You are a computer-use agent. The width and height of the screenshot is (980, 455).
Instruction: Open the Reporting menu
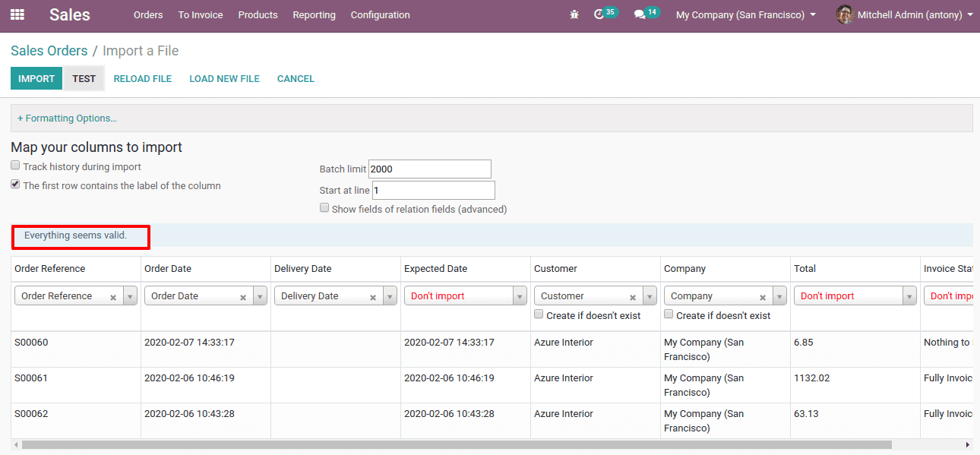(314, 14)
